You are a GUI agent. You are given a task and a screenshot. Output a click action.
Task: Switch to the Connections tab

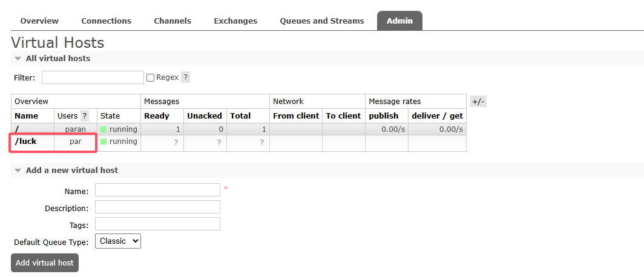point(107,21)
